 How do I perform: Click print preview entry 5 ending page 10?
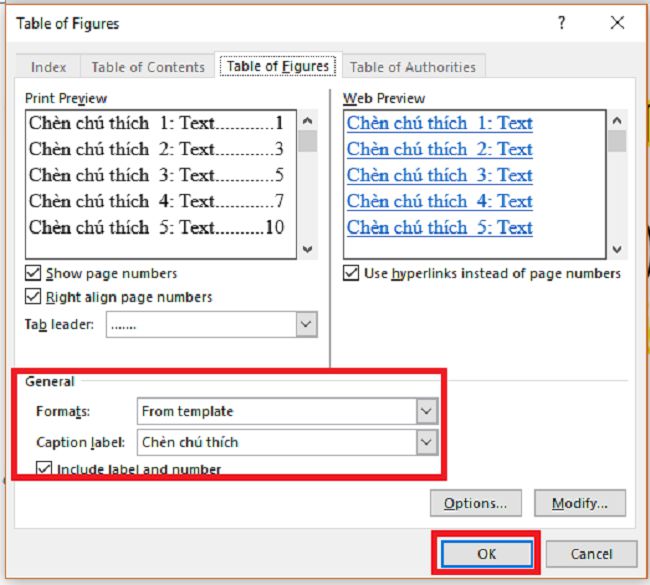point(156,228)
